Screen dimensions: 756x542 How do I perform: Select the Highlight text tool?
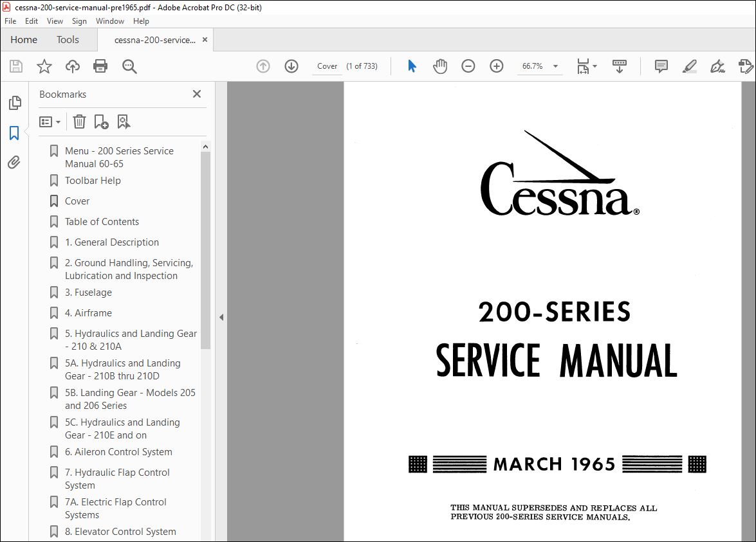click(x=690, y=66)
